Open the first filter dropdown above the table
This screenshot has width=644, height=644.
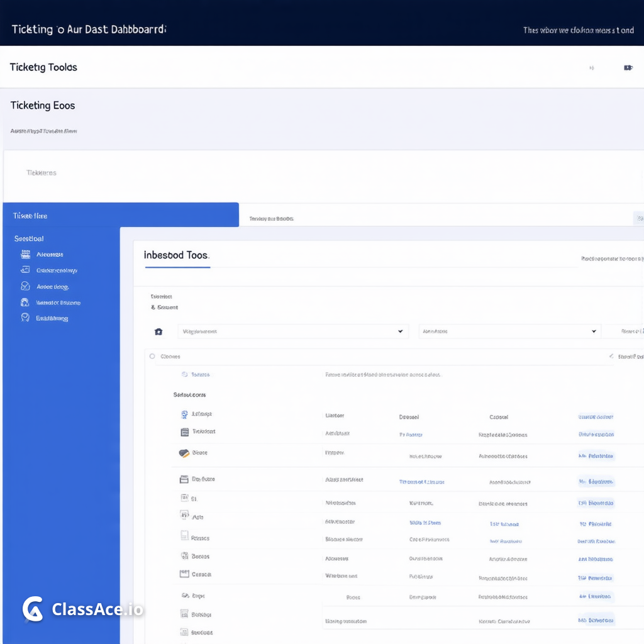point(292,331)
